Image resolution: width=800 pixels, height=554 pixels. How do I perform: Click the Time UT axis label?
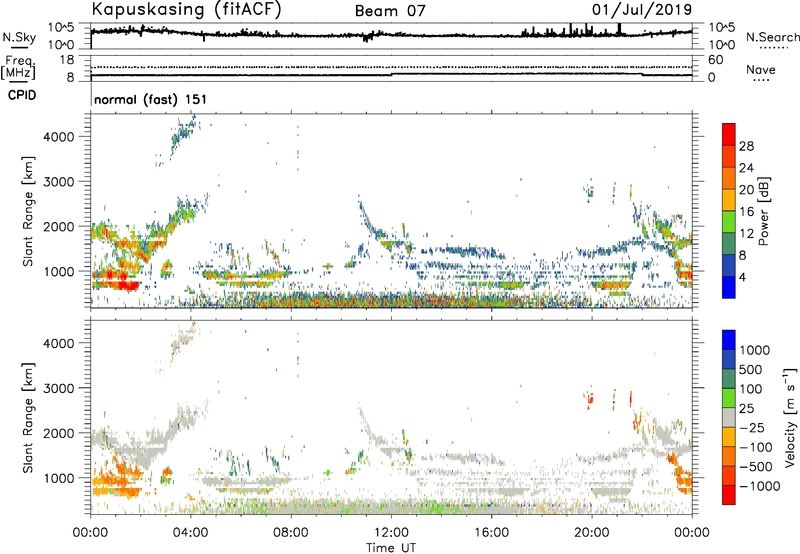tap(391, 548)
